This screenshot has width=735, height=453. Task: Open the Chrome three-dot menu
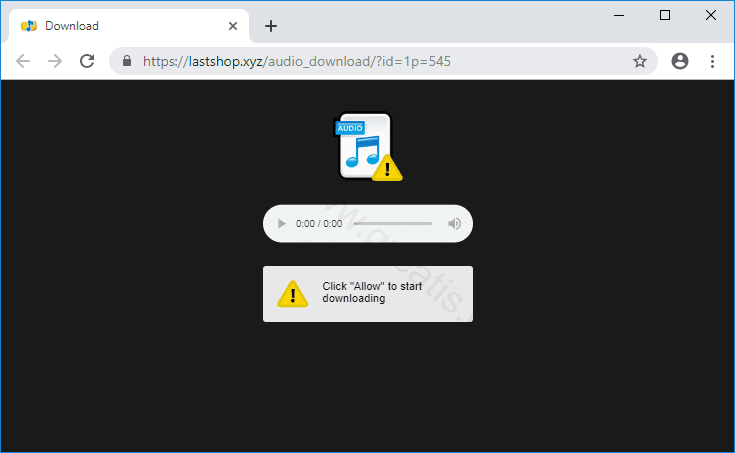[712, 61]
